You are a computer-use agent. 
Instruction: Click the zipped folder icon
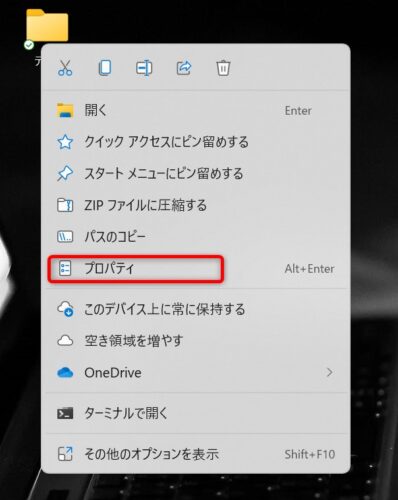tap(65, 205)
